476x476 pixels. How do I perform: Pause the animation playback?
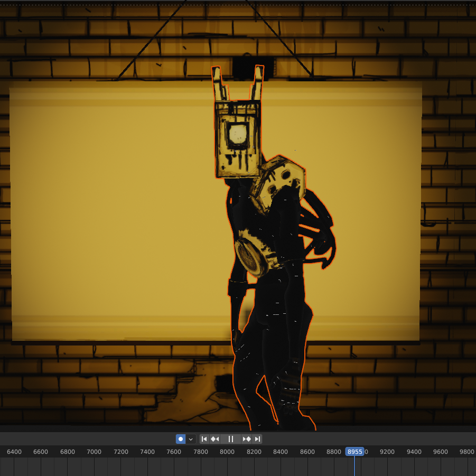click(231, 439)
